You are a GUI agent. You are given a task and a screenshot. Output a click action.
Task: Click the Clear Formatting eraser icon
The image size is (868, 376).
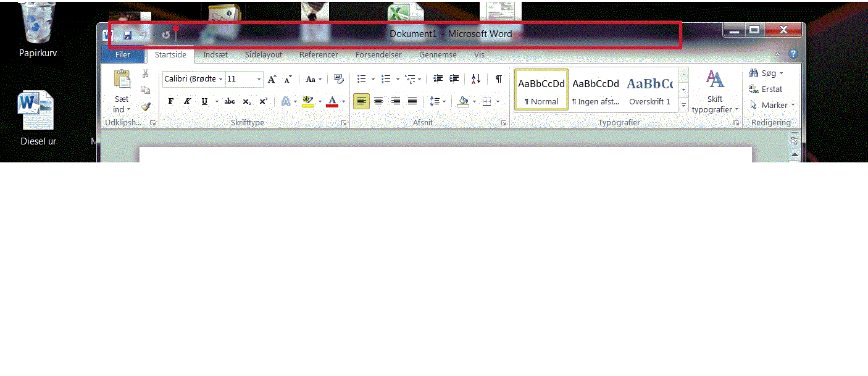[x=338, y=79]
